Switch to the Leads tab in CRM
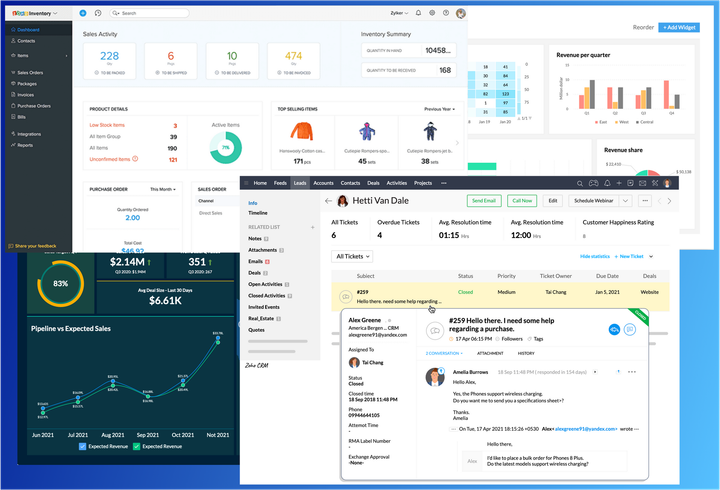Image resolution: width=720 pixels, height=490 pixels. click(300, 183)
